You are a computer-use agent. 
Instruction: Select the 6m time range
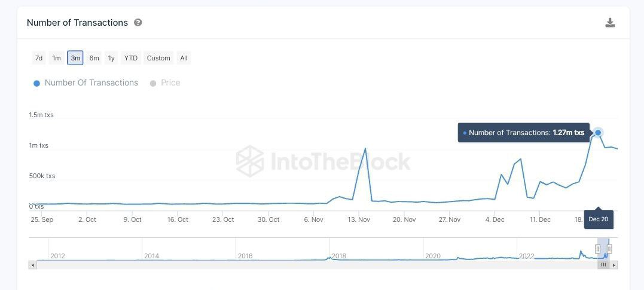(94, 58)
